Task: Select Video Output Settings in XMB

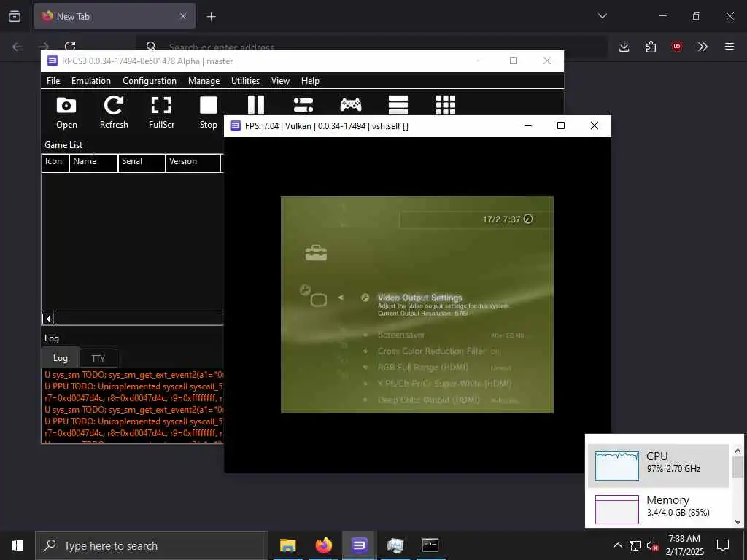Action: click(x=419, y=297)
